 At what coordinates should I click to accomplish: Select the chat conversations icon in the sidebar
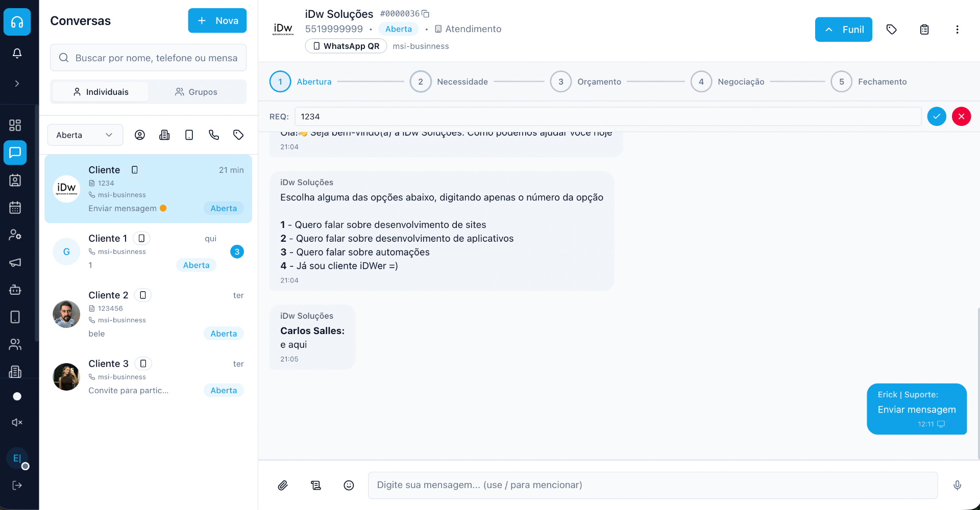coord(15,152)
